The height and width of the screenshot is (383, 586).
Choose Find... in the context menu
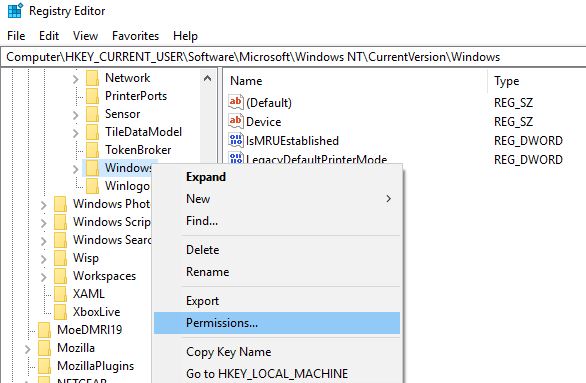point(277,221)
